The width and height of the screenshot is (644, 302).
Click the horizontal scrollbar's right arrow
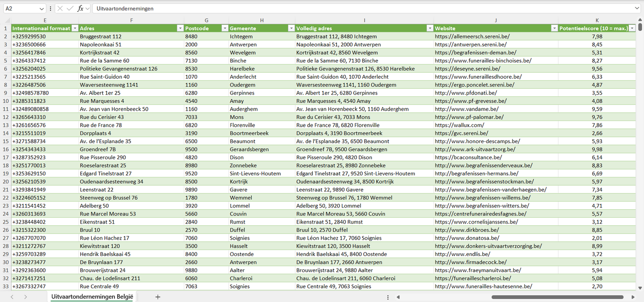point(633,297)
